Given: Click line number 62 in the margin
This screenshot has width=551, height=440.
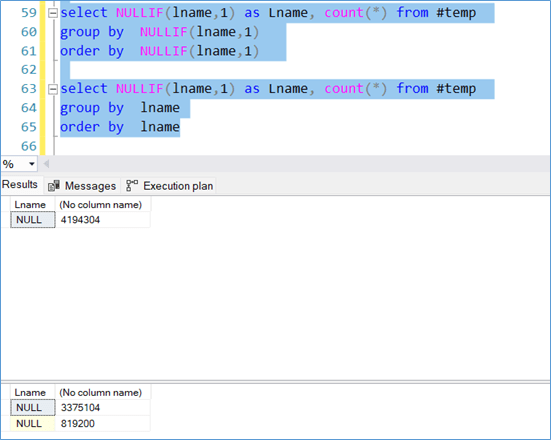Looking at the screenshot, I should click(29, 70).
